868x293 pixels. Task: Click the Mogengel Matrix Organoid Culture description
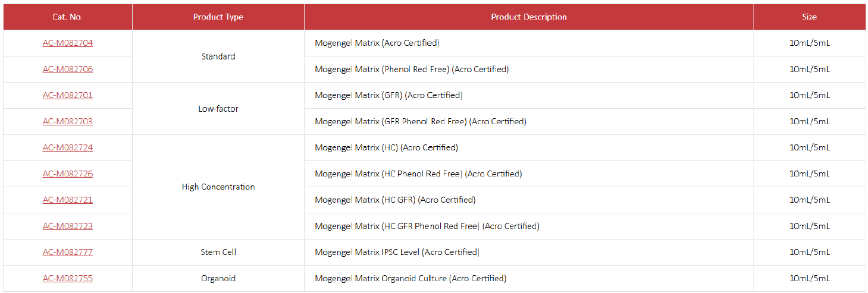coord(411,278)
